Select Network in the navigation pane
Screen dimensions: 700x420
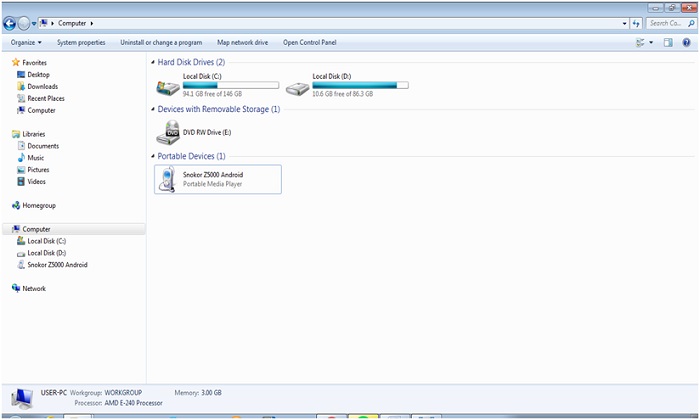[34, 289]
